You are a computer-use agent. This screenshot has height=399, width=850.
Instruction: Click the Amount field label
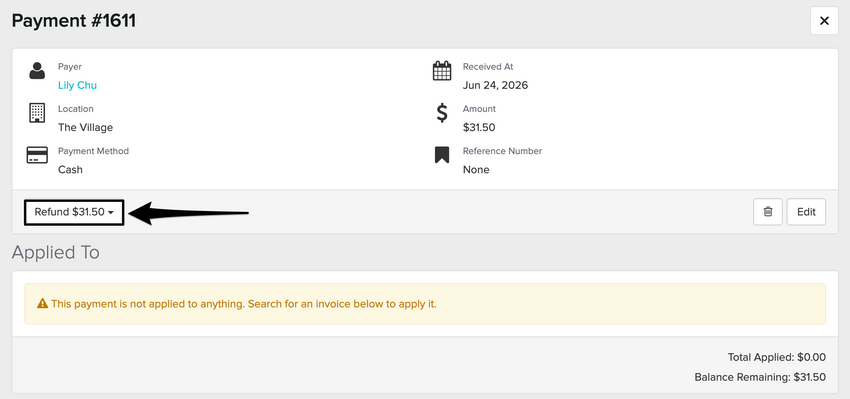[479, 109]
